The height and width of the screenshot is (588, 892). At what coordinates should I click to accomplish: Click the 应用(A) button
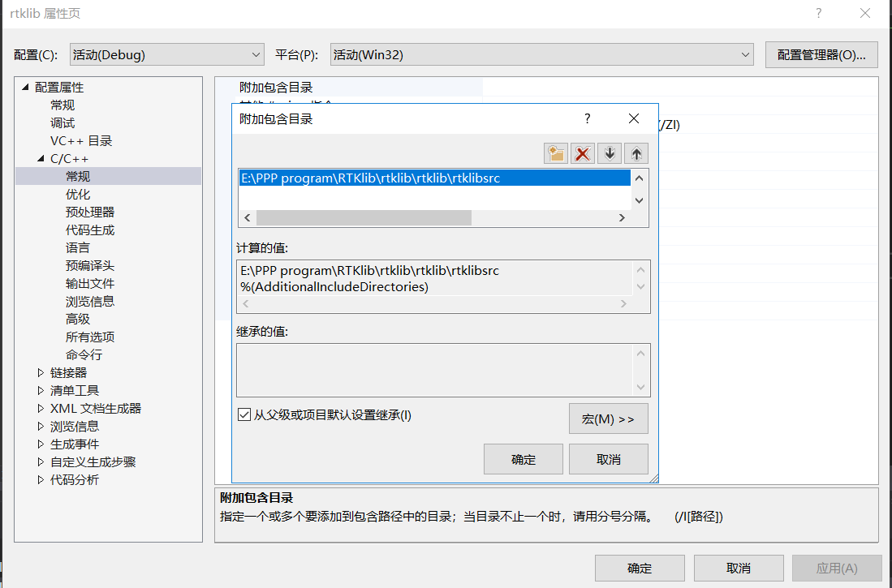(837, 568)
